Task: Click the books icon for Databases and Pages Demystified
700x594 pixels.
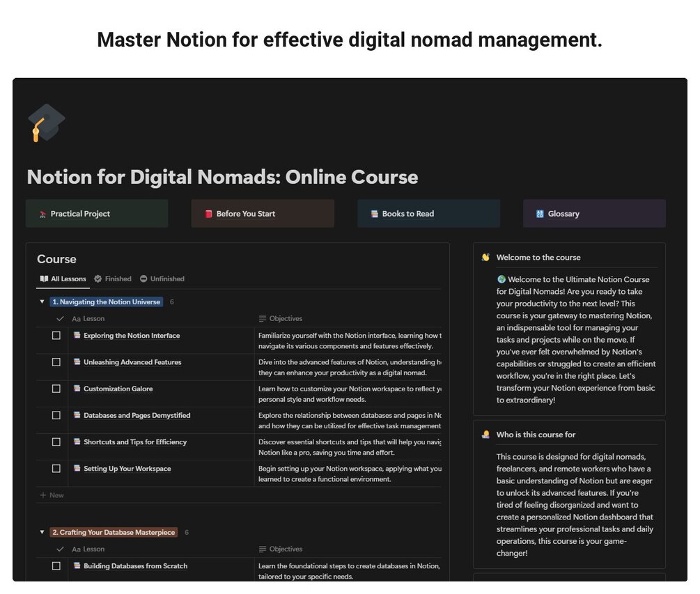Action: 77,415
